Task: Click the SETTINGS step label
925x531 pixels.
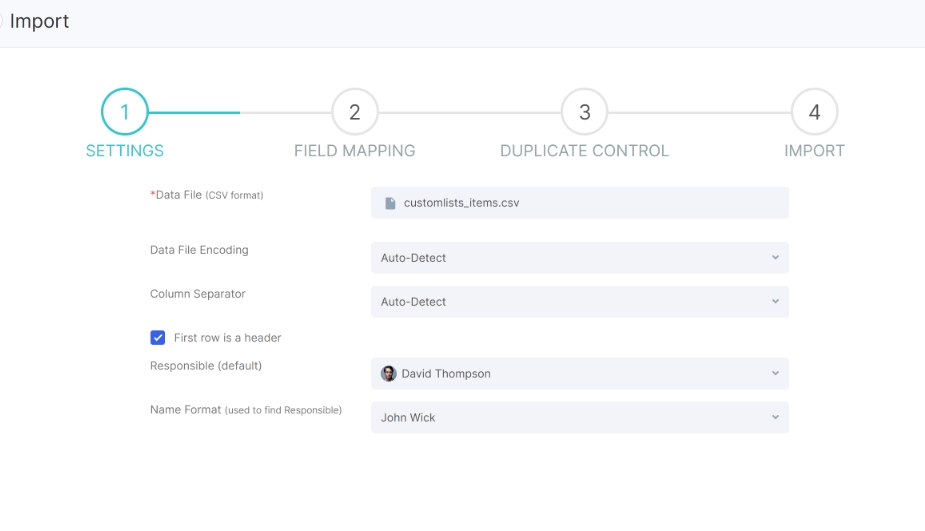Action: [x=124, y=151]
